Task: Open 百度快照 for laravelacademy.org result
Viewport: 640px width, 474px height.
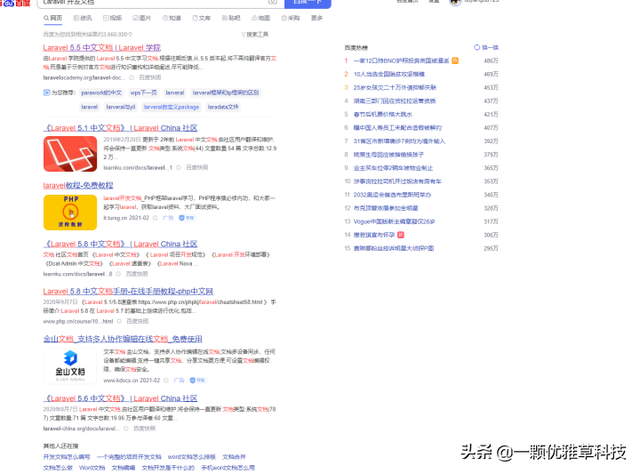Action: (x=150, y=78)
